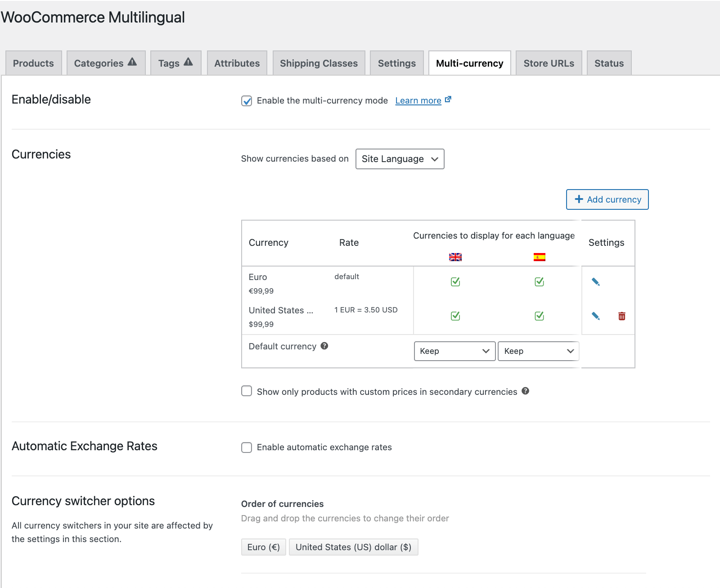Click the Spanish flag column icon
This screenshot has height=588, width=720.
tap(540, 257)
